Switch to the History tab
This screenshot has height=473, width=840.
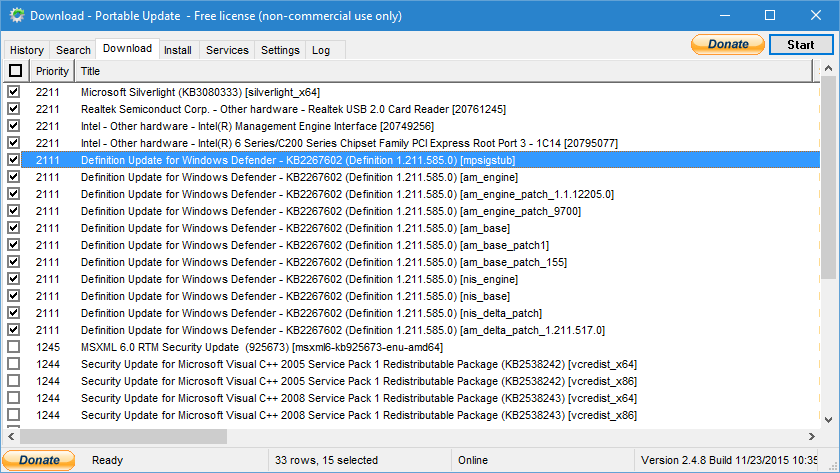click(27, 50)
